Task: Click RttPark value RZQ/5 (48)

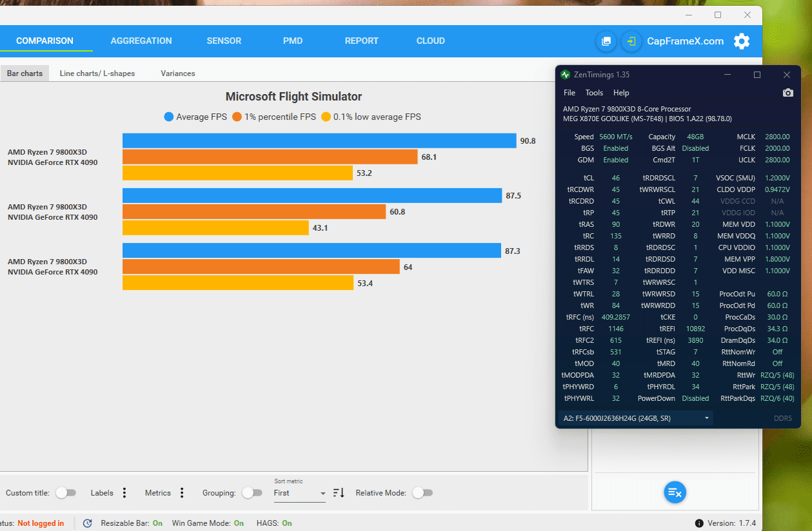Action: coord(777,387)
